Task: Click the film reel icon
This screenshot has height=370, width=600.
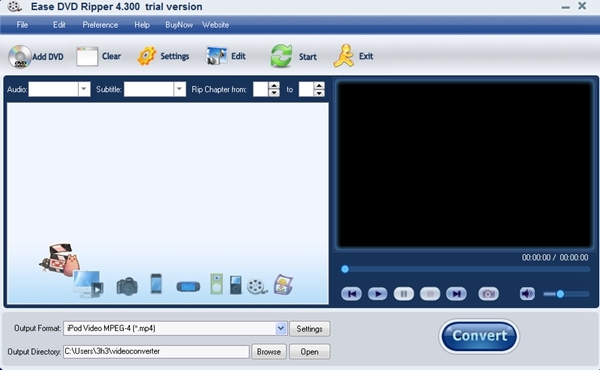Action: click(257, 286)
